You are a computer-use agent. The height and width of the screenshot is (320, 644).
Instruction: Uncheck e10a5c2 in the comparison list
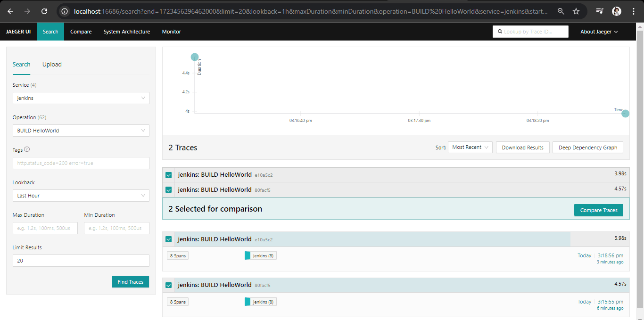[x=168, y=175]
